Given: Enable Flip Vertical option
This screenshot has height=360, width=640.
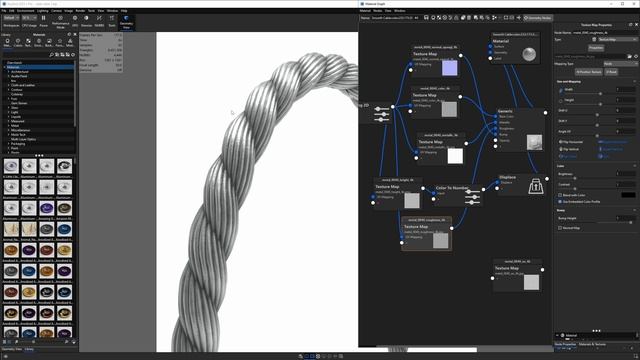Looking at the screenshot, I should [569, 149].
